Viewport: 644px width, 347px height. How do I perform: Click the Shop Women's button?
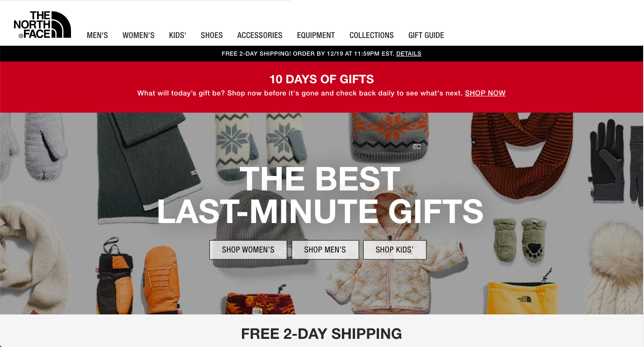248,250
